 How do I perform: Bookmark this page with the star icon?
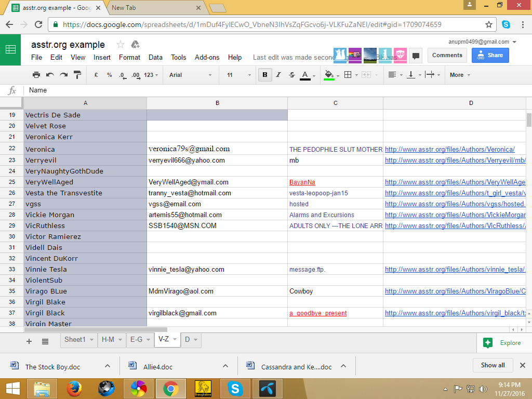(488, 24)
